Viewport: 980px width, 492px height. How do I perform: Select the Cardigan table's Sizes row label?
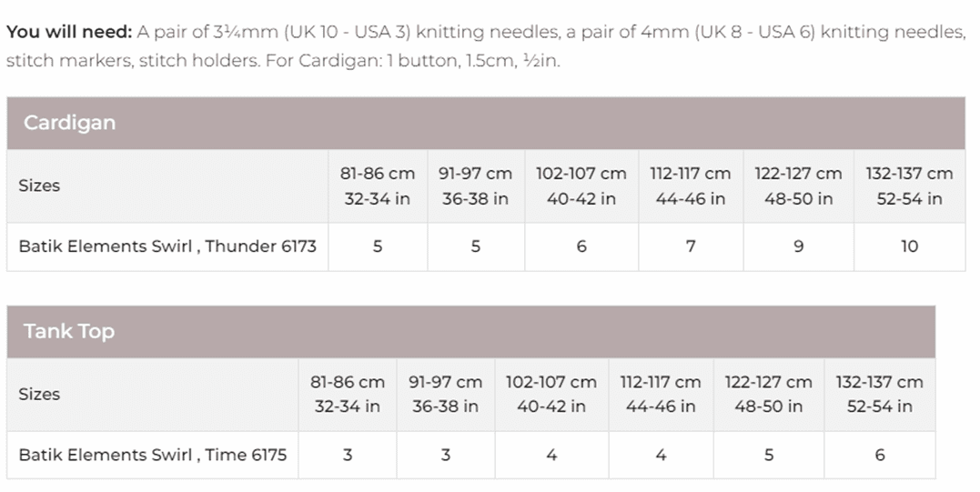(x=39, y=186)
